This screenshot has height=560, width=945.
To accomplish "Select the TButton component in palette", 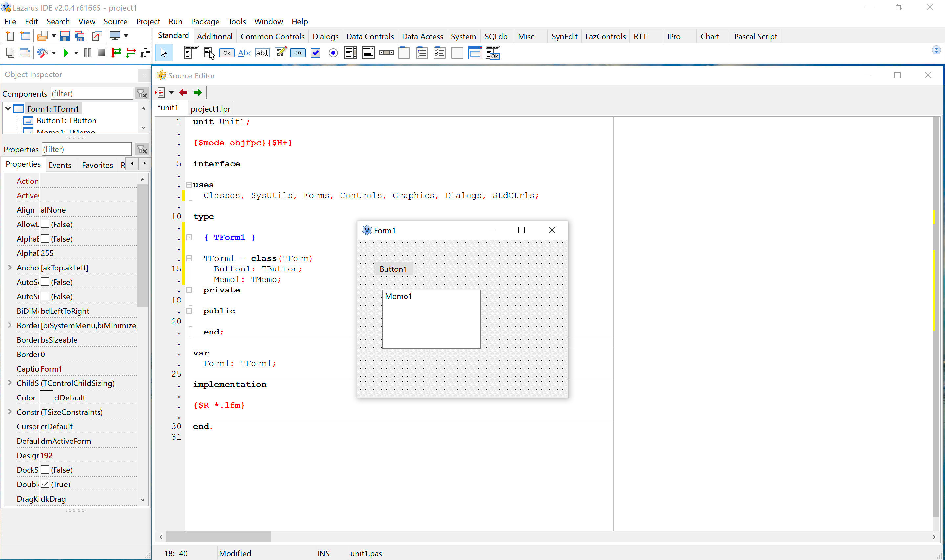I will tap(227, 53).
